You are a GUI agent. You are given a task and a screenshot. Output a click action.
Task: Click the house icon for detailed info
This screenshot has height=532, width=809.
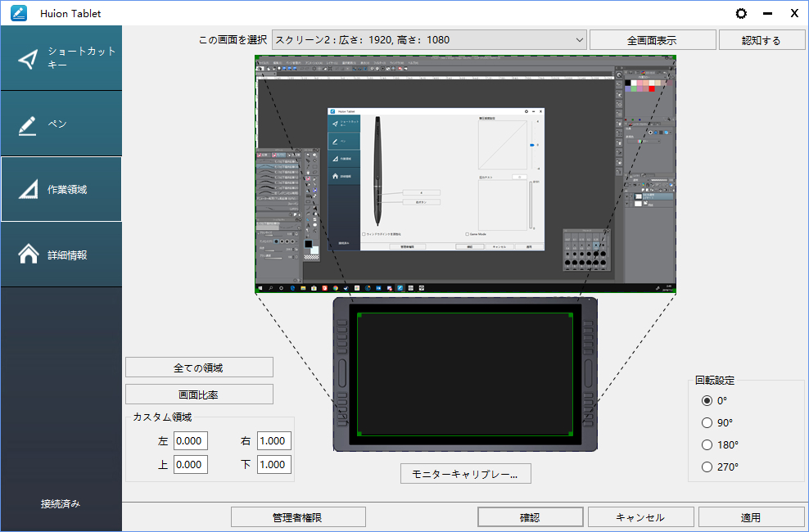(28, 255)
